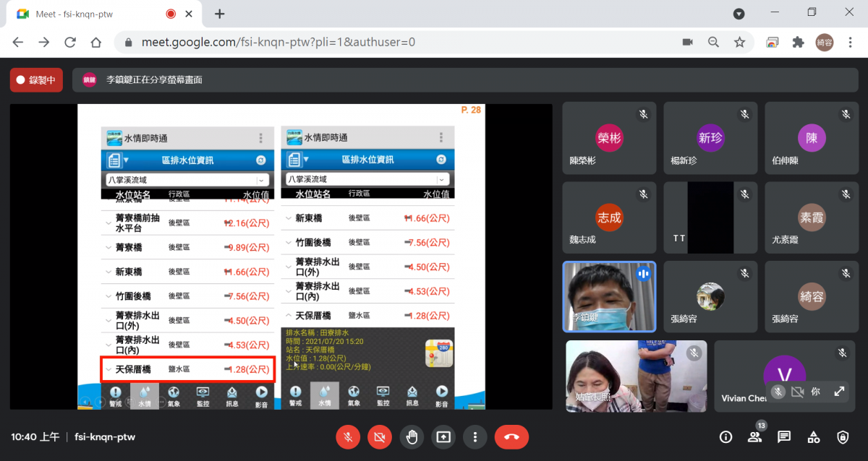Image resolution: width=868 pixels, height=461 pixels.
Task: Select 李鎮鍵 video thumbnail tile
Action: [609, 296]
